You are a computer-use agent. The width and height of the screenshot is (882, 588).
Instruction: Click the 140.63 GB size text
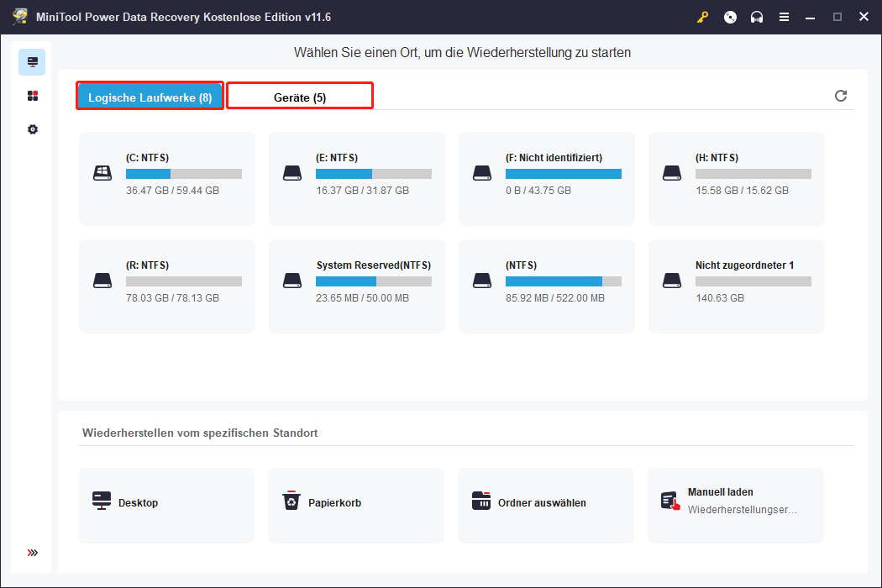coord(720,297)
